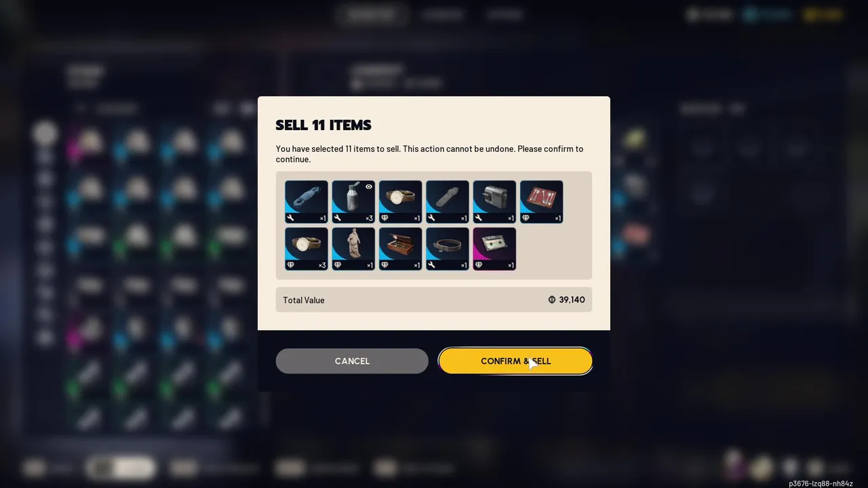The image size is (868, 488).
Task: Select the remote control item
Action: point(448,201)
